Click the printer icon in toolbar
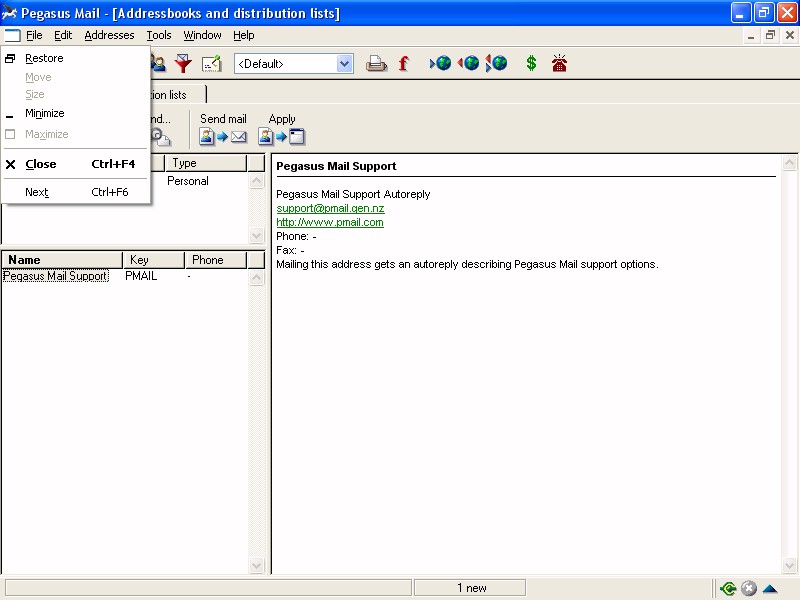The height and width of the screenshot is (600, 800). pos(376,63)
